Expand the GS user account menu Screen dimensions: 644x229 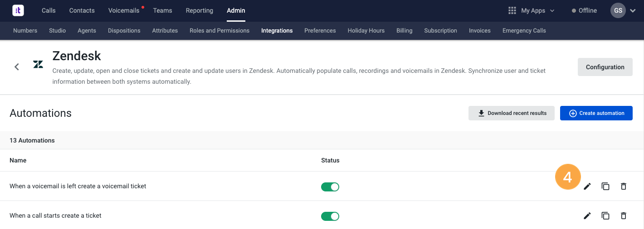[623, 10]
